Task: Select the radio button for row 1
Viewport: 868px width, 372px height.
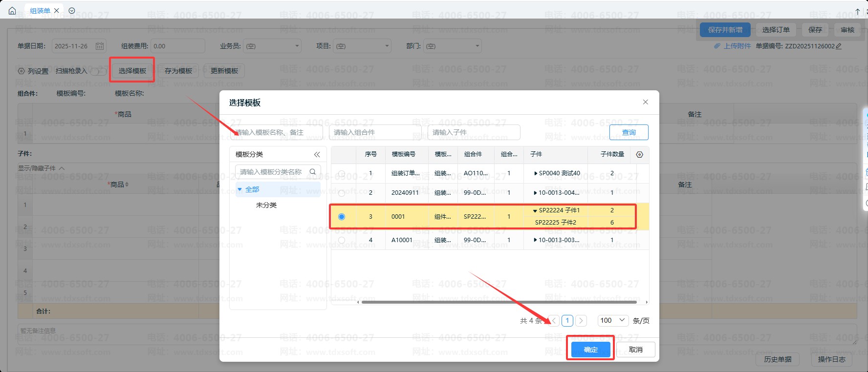Action: tap(342, 173)
